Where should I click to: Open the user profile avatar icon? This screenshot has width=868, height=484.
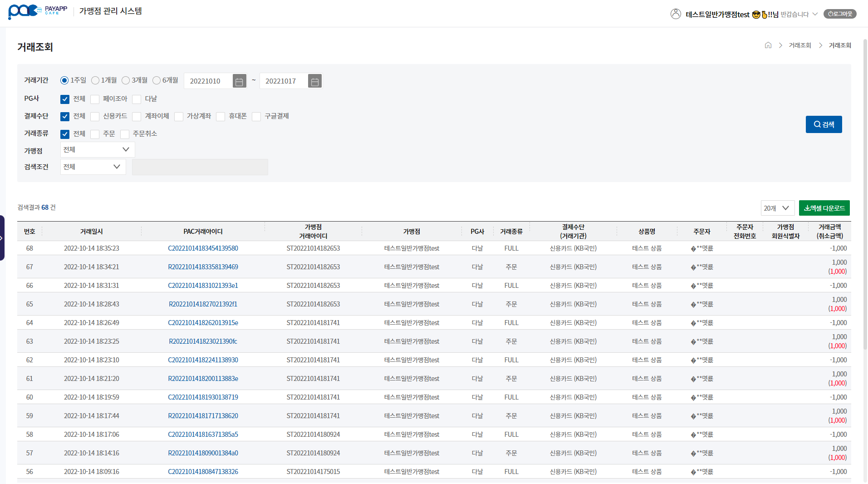click(676, 14)
